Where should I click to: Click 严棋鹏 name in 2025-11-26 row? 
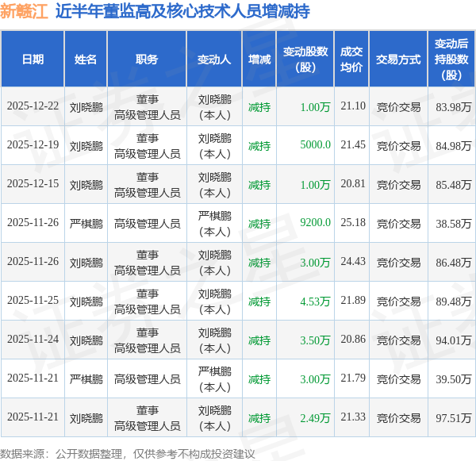tap(86, 224)
